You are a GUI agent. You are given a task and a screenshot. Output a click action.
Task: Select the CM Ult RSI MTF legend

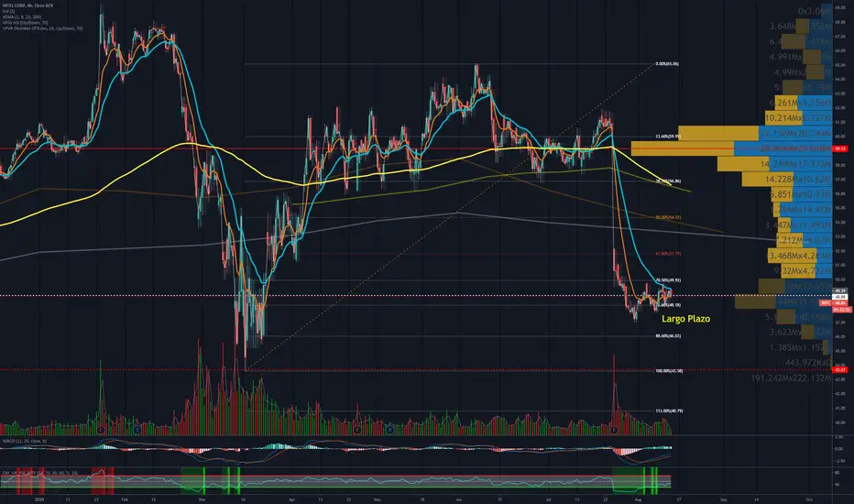[x=39, y=473]
